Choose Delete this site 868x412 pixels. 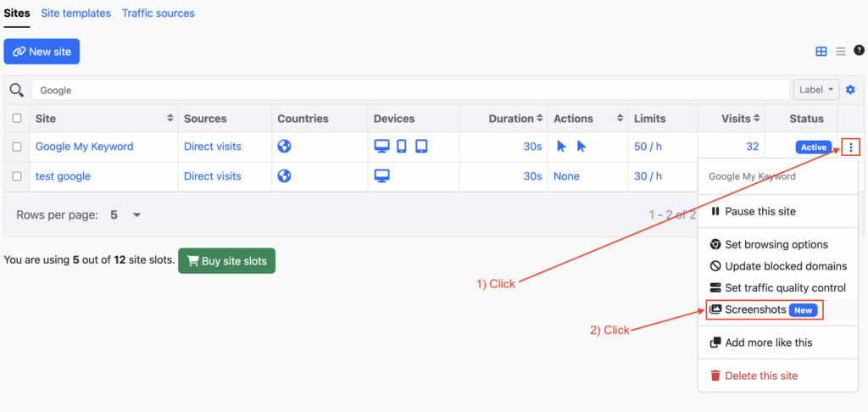click(x=754, y=376)
